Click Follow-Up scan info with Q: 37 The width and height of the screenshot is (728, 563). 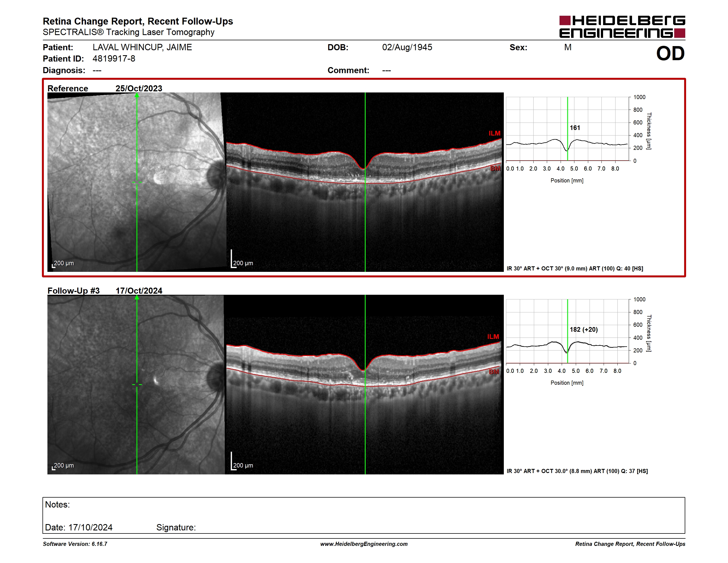point(577,471)
